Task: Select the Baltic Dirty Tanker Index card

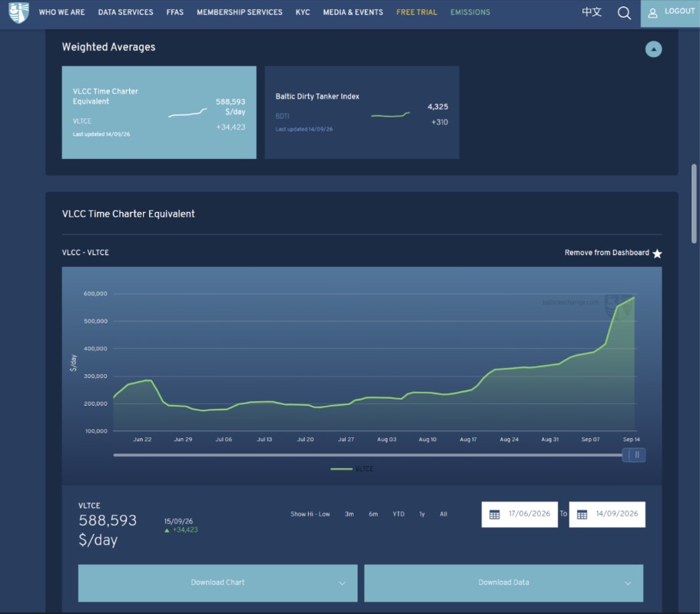Action: click(x=362, y=112)
